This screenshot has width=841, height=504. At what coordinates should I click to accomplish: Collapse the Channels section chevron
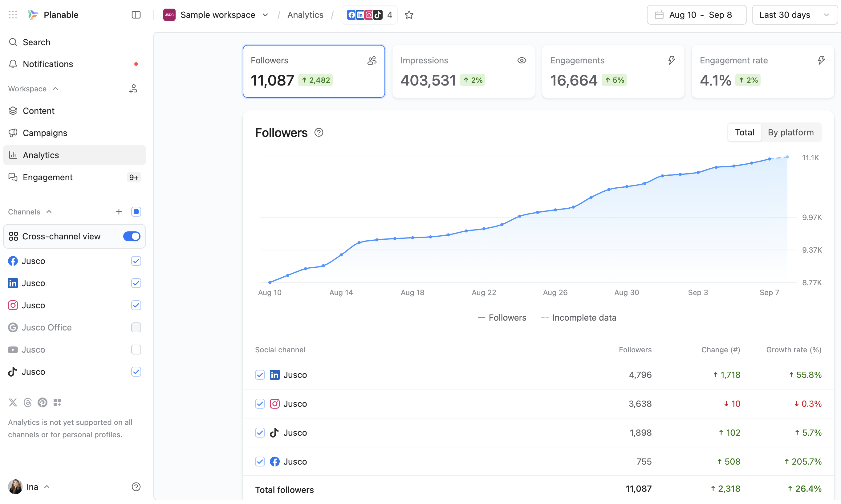tap(49, 212)
